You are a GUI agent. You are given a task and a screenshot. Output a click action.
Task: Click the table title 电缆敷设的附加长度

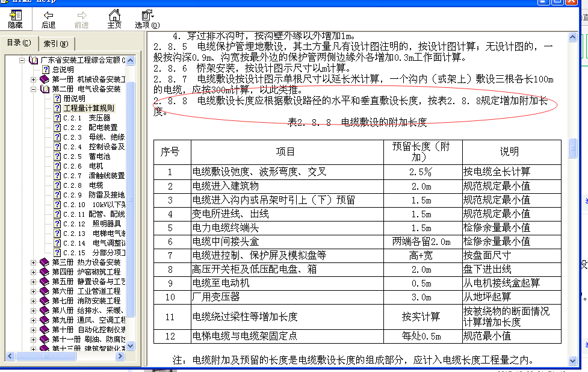click(383, 122)
